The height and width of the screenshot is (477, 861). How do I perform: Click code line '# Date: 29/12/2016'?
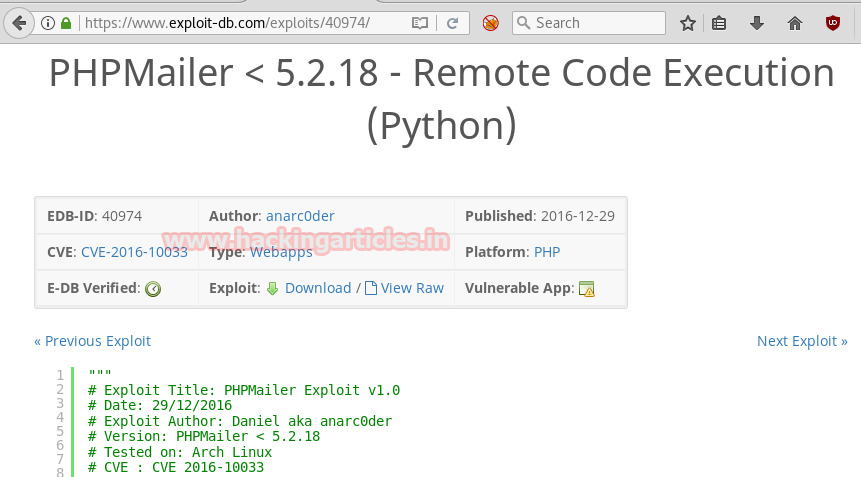pos(160,406)
